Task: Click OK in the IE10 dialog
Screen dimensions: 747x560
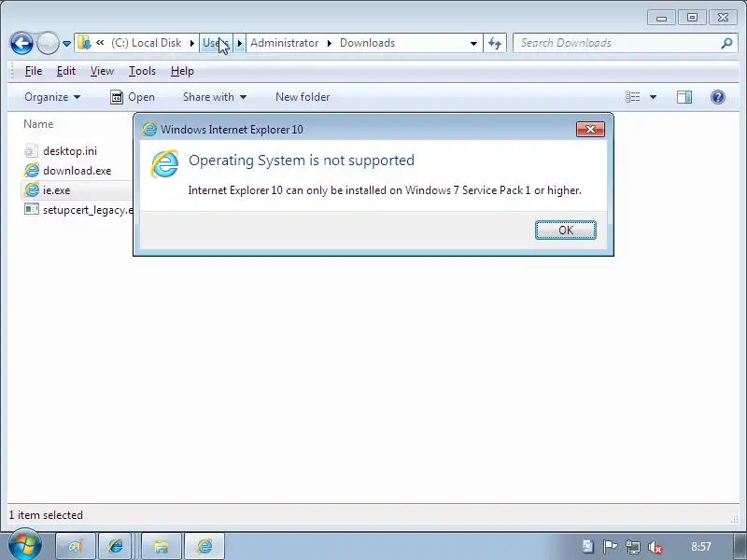Action: click(x=566, y=230)
